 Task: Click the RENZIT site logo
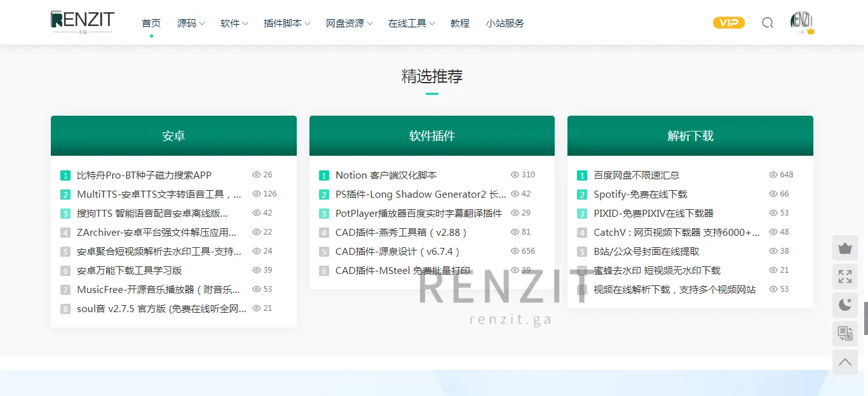click(x=82, y=22)
